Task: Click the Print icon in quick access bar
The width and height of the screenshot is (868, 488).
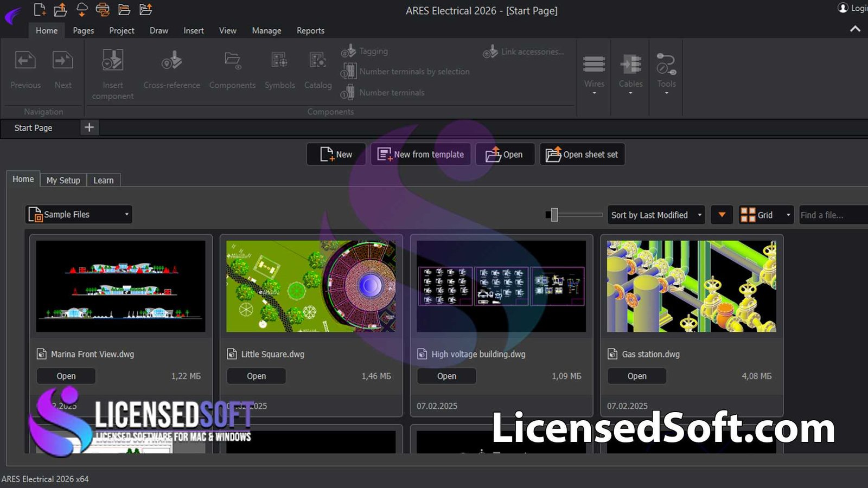Action: point(103,9)
